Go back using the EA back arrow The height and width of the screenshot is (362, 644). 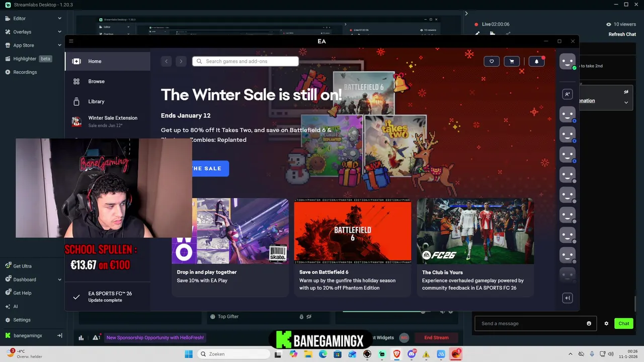(x=166, y=61)
